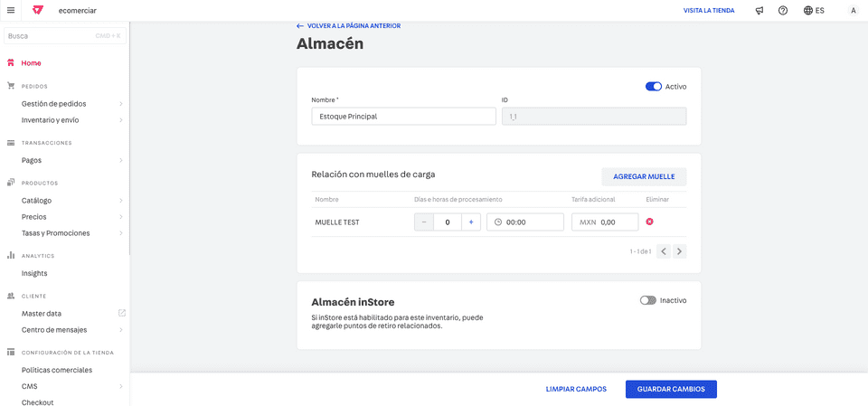The width and height of the screenshot is (868, 406).
Task: Click the Transacciones card icon
Action: (11, 143)
